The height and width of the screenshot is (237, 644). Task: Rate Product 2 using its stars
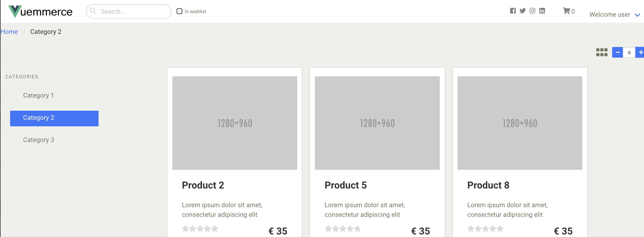200,229
